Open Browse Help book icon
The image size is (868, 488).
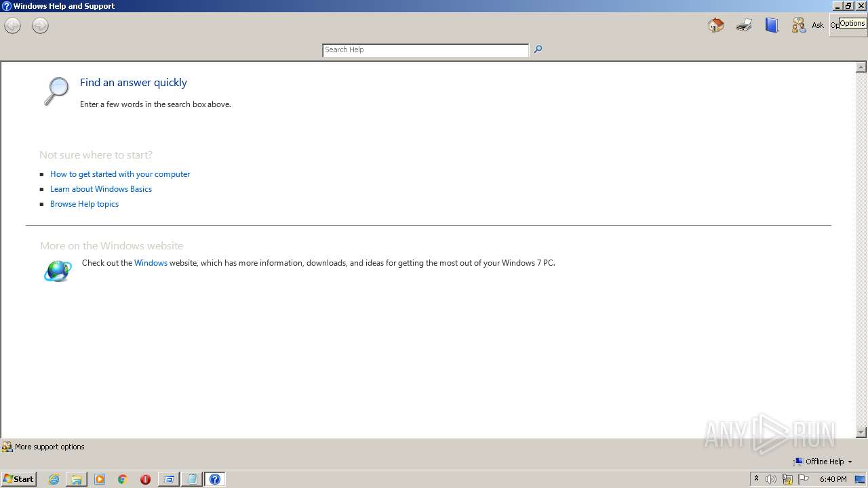pyautogui.click(x=772, y=26)
